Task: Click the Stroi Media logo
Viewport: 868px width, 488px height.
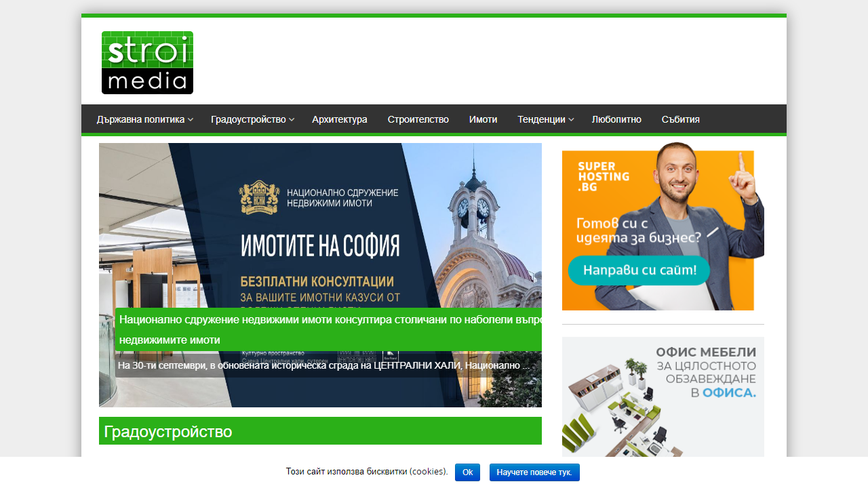Action: coord(147,62)
